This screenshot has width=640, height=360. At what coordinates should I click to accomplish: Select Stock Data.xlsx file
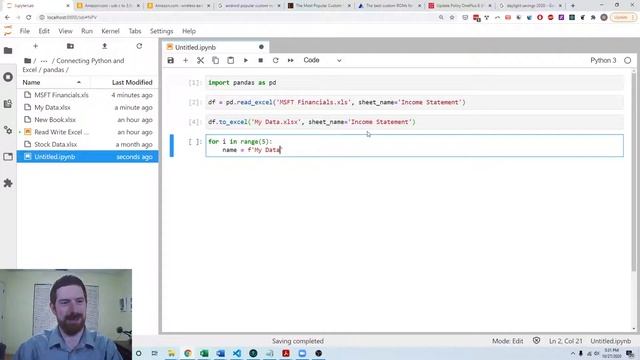(x=87, y=144)
